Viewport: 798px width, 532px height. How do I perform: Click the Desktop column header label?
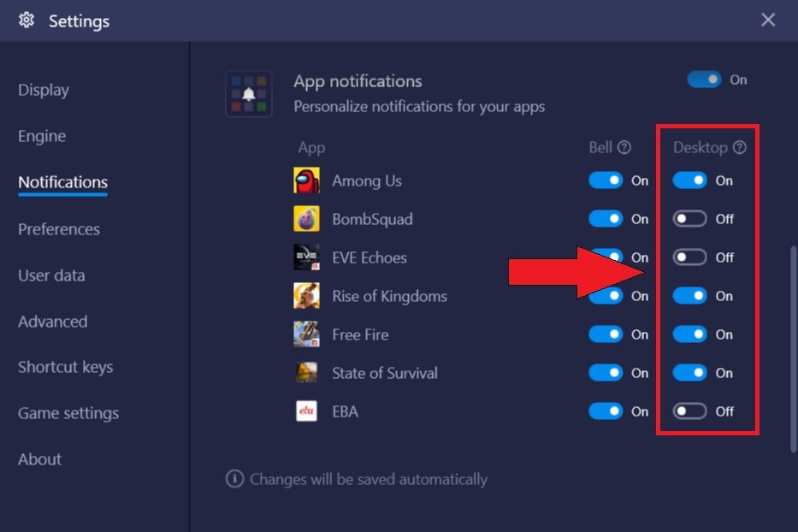700,148
